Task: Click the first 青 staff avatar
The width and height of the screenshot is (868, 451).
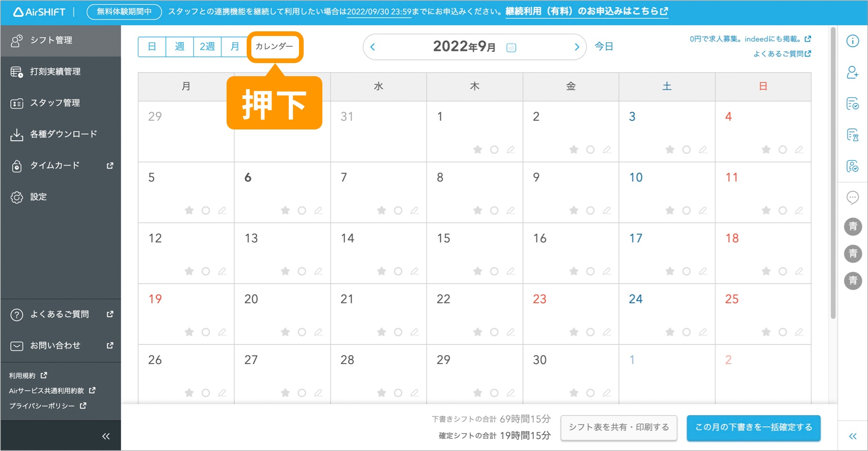Action: pyautogui.click(x=853, y=227)
